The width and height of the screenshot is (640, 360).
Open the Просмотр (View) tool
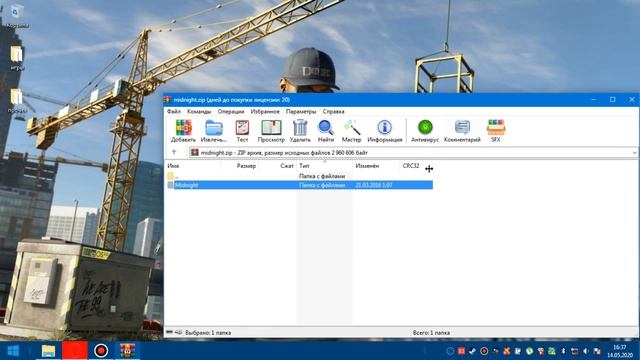(271, 131)
